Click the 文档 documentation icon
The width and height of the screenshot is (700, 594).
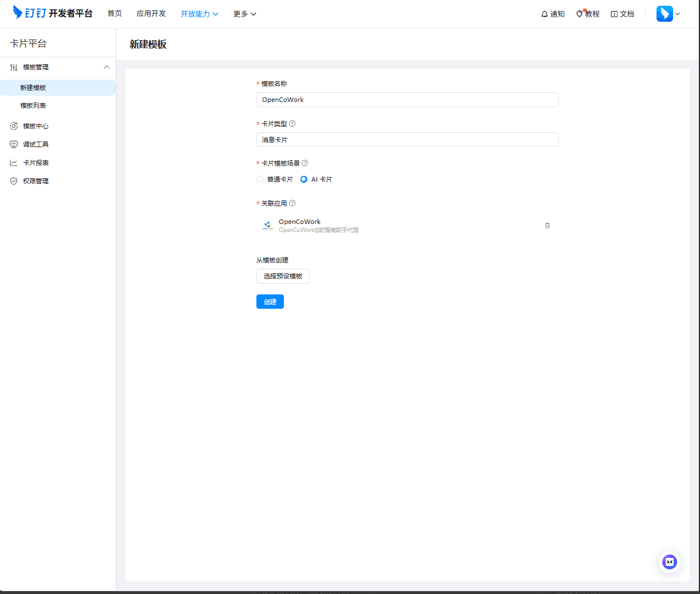point(614,13)
